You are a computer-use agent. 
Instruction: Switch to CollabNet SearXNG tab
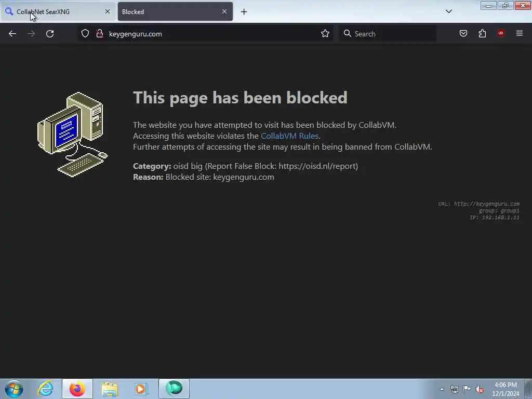pyautogui.click(x=58, y=11)
